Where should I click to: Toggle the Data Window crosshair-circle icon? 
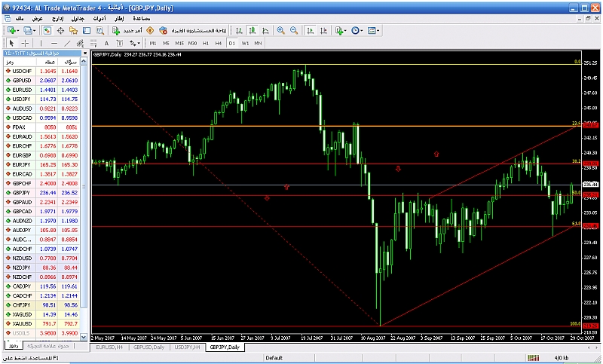[x=60, y=30]
